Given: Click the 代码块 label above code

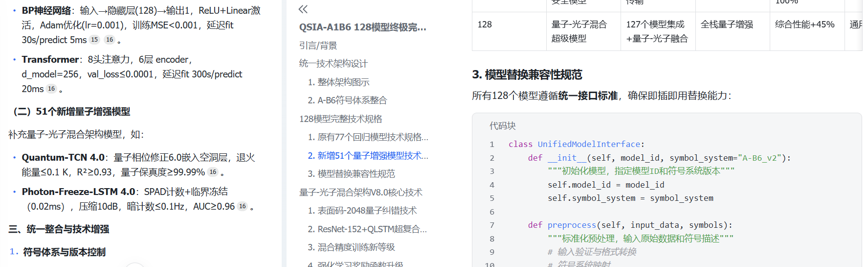Looking at the screenshot, I should click(502, 126).
